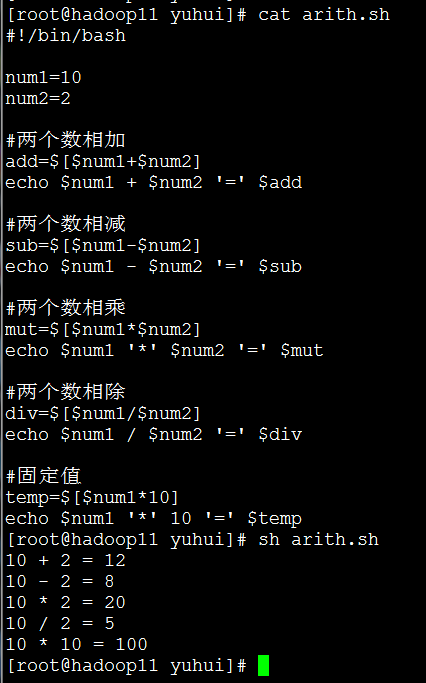Click the 'num2=2' variable assignment line
This screenshot has height=683, width=426.
click(38, 98)
